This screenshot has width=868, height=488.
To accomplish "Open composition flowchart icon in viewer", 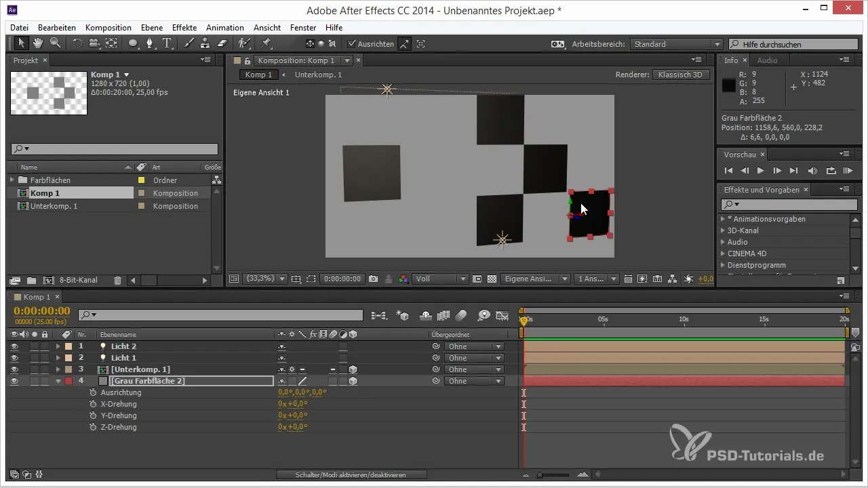I will pos(672,279).
